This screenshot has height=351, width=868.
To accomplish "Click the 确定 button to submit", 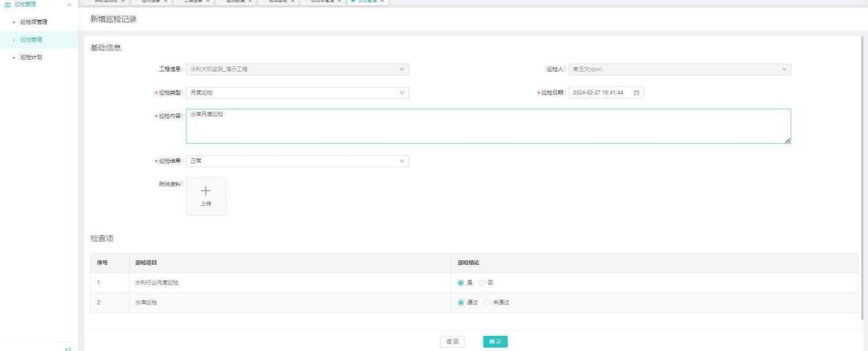I will (x=495, y=341).
